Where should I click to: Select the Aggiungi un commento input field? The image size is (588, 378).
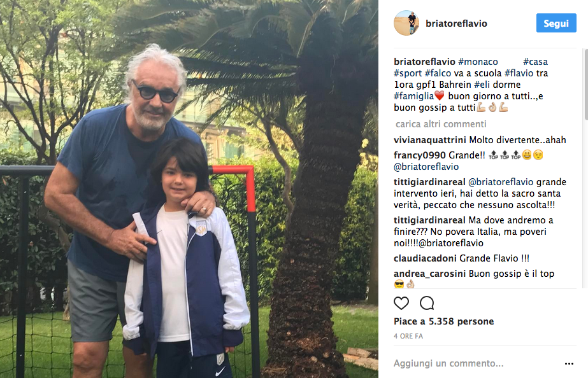point(477,363)
